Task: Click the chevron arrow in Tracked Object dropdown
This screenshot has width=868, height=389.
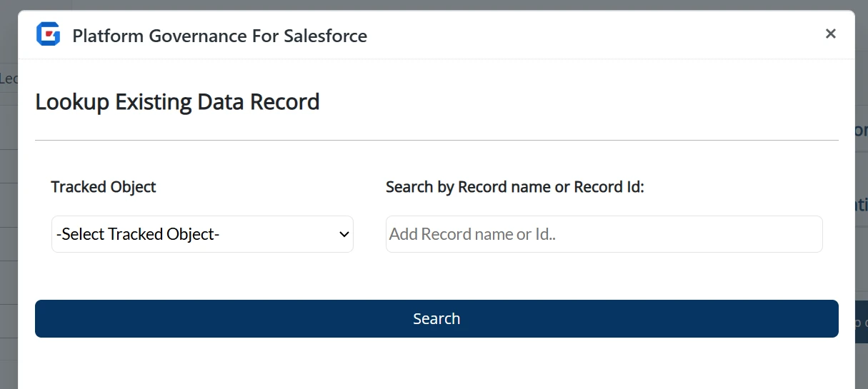Action: [344, 234]
